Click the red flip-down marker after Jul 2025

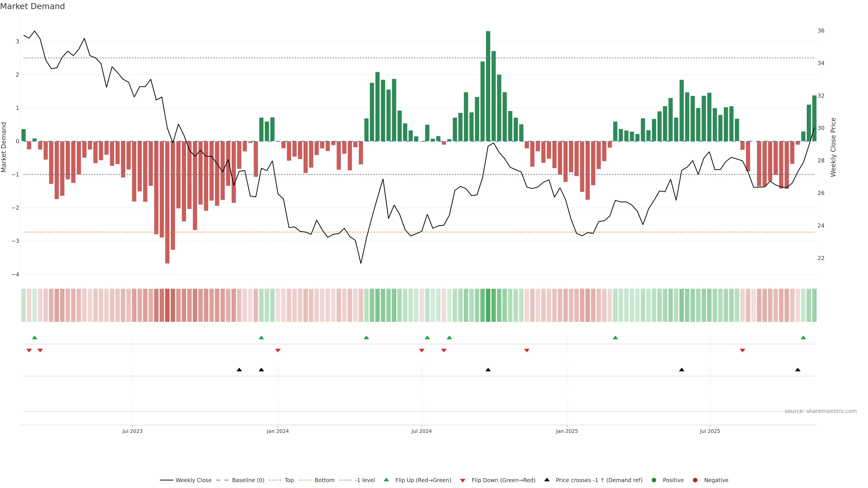click(742, 351)
